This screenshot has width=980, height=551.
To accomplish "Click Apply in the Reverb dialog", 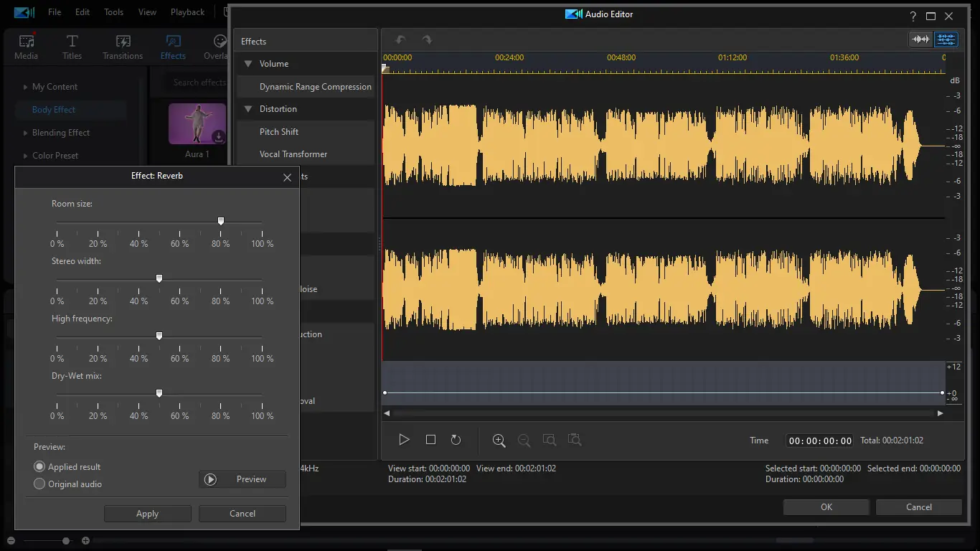I will click(x=147, y=514).
